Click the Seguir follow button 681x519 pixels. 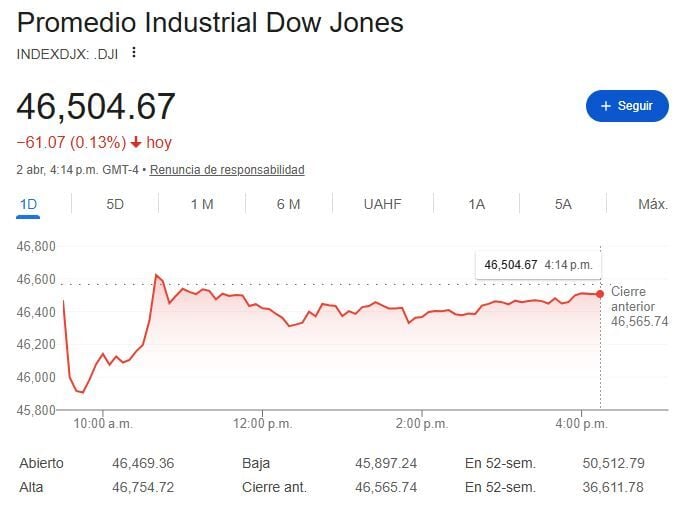(x=627, y=106)
